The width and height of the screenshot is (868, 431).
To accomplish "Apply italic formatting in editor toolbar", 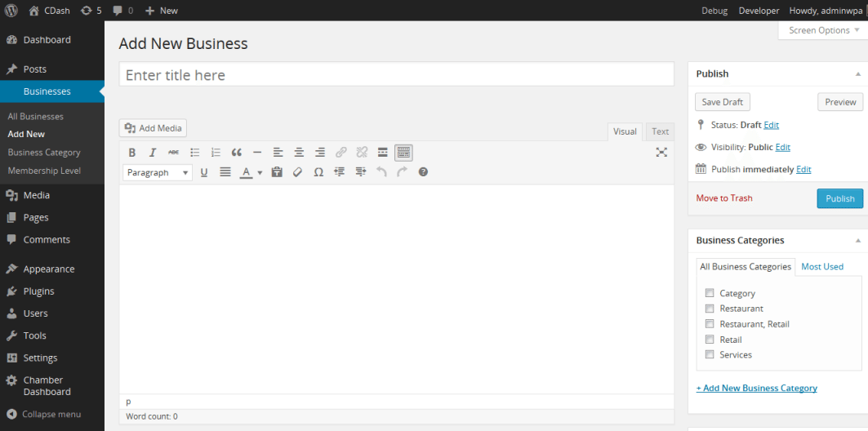I will pos(153,153).
